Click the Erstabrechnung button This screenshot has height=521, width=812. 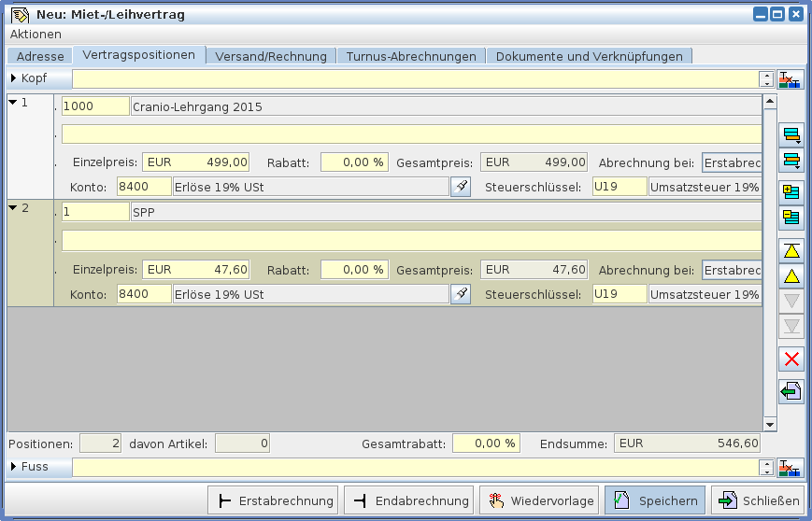[x=273, y=501]
